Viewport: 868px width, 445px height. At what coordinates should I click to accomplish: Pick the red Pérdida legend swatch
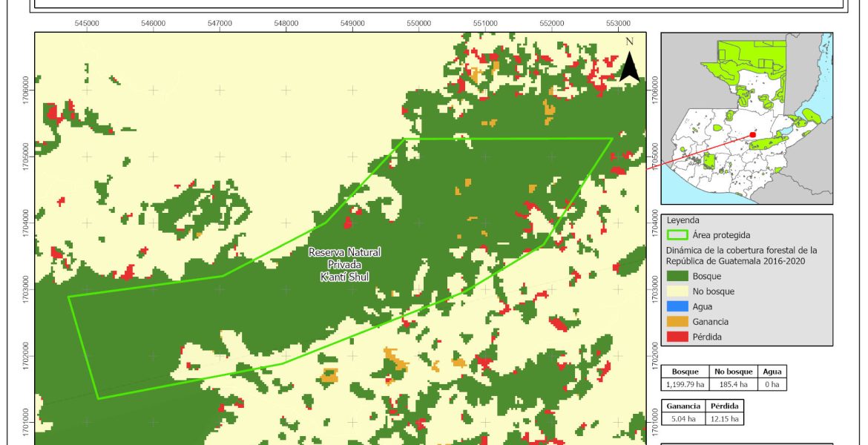[678, 337]
